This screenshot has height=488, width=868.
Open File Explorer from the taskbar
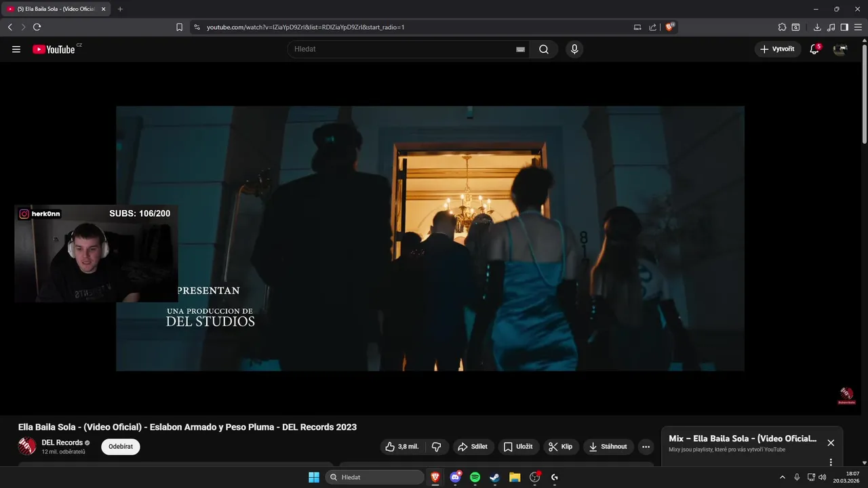pyautogui.click(x=515, y=477)
